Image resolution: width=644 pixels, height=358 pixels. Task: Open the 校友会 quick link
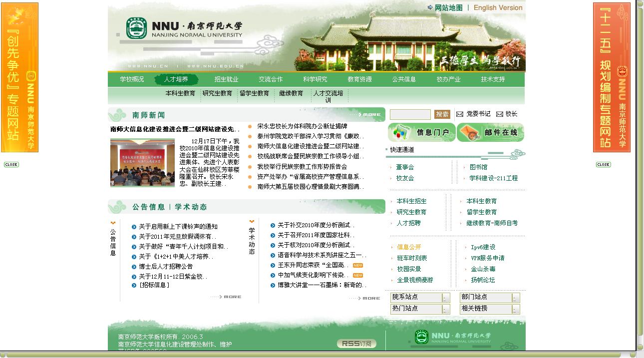405,178
